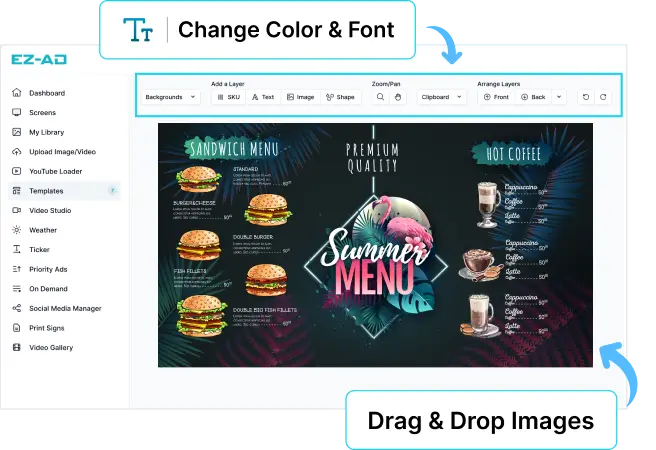Select the Summer Menu title graphic
Screen dimensions: 656x450
point(375,265)
